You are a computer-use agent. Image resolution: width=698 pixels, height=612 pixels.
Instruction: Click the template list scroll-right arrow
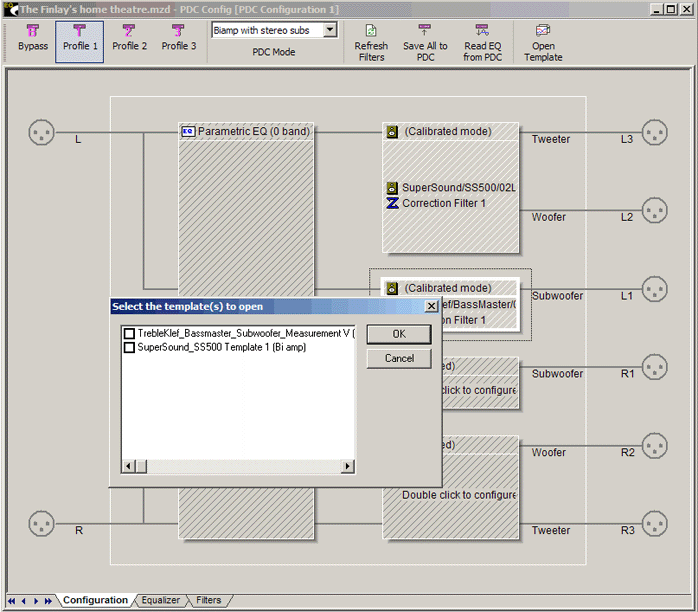347,466
